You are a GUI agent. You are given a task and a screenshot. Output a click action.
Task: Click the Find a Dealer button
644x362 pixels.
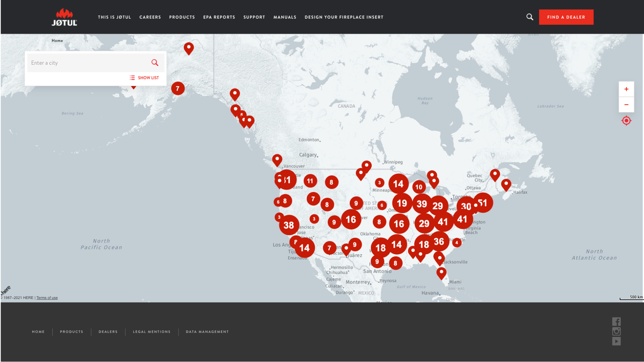coord(566,17)
